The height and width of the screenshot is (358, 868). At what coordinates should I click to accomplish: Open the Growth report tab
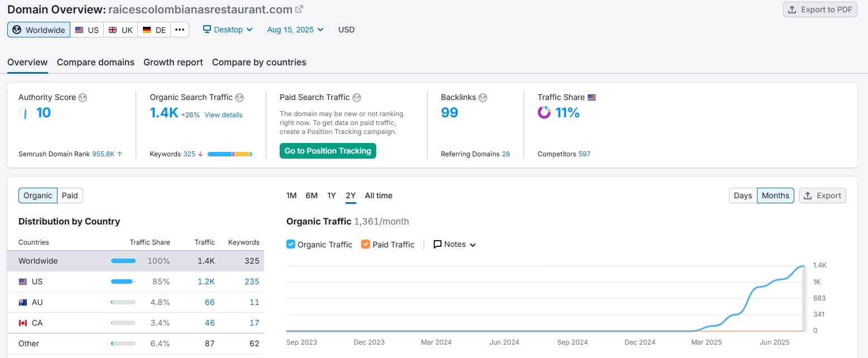173,62
